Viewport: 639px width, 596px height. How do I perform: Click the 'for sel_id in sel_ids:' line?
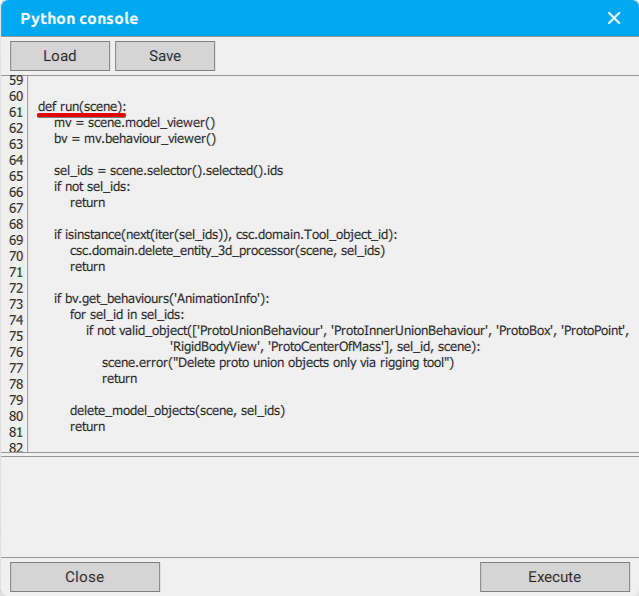(127, 315)
